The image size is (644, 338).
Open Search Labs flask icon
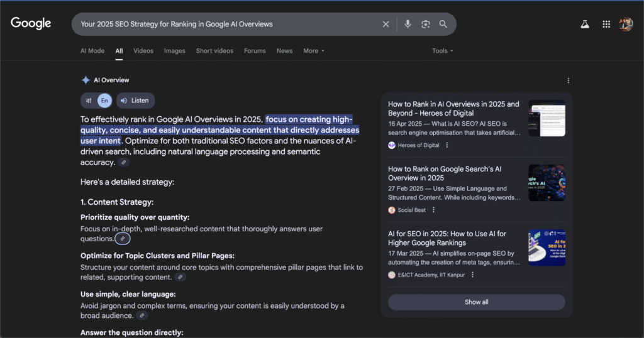point(585,25)
